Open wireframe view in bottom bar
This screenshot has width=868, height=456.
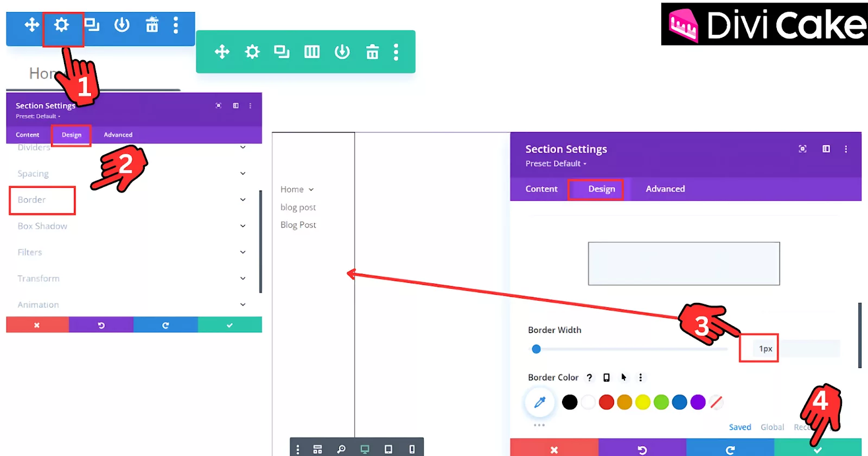coord(318,449)
